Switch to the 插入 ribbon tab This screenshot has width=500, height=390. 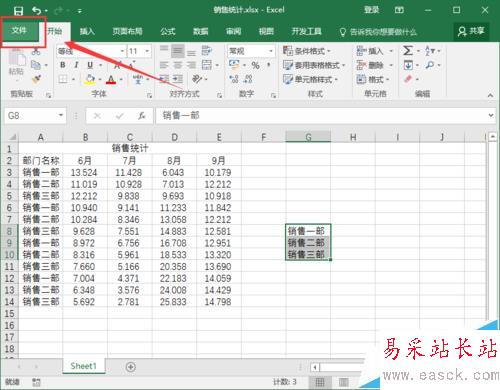pyautogui.click(x=87, y=31)
